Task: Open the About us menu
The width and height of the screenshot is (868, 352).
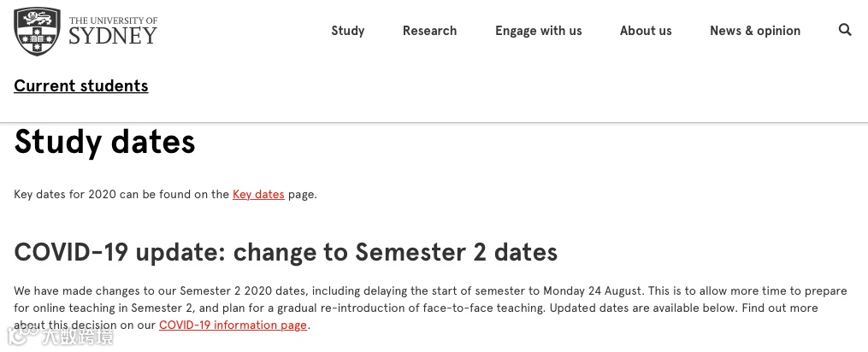Action: click(x=646, y=31)
